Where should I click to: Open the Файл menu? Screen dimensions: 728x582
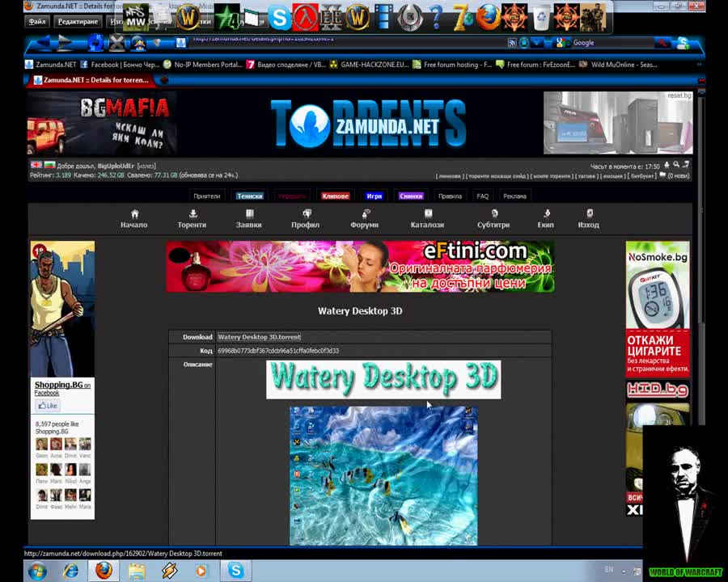[x=37, y=21]
